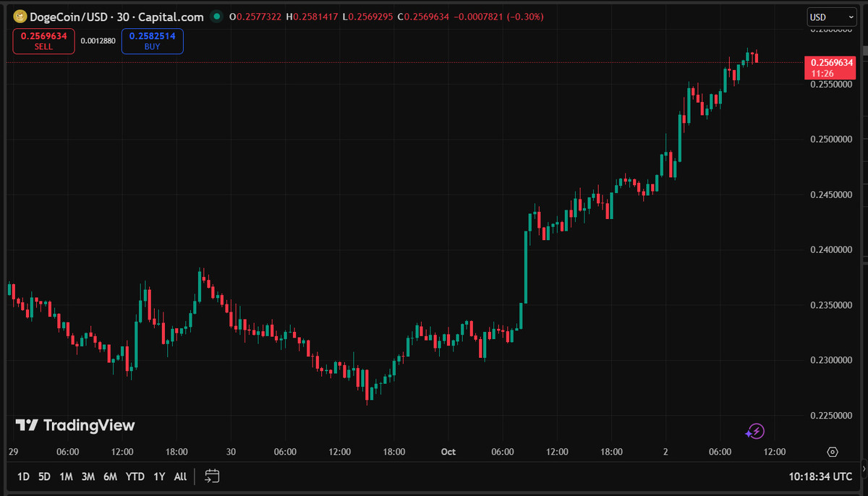This screenshot has height=496, width=868.
Task: Switch to the 1M time range
Action: click(x=66, y=476)
